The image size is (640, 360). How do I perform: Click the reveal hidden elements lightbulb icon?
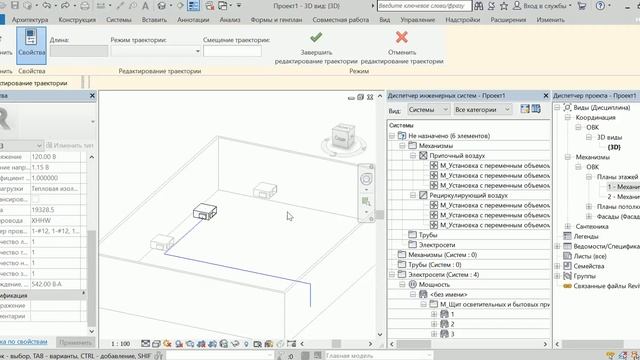point(246,344)
